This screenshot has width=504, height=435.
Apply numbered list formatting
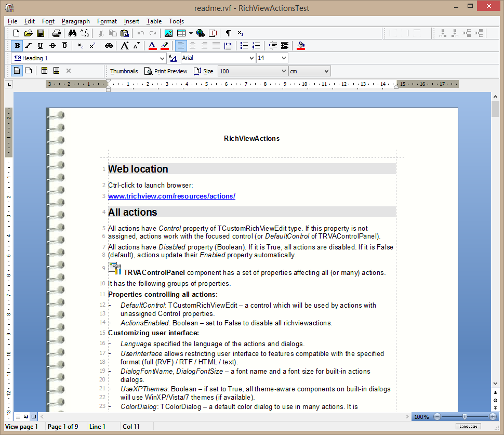point(256,46)
